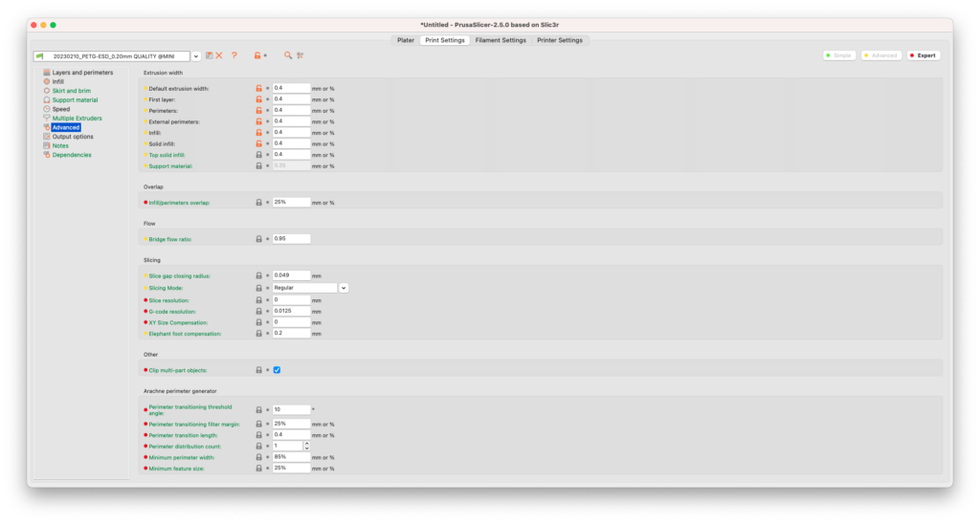The height and width of the screenshot is (523, 980).
Task: Click Infill/perimeters overlap value field
Action: point(291,202)
